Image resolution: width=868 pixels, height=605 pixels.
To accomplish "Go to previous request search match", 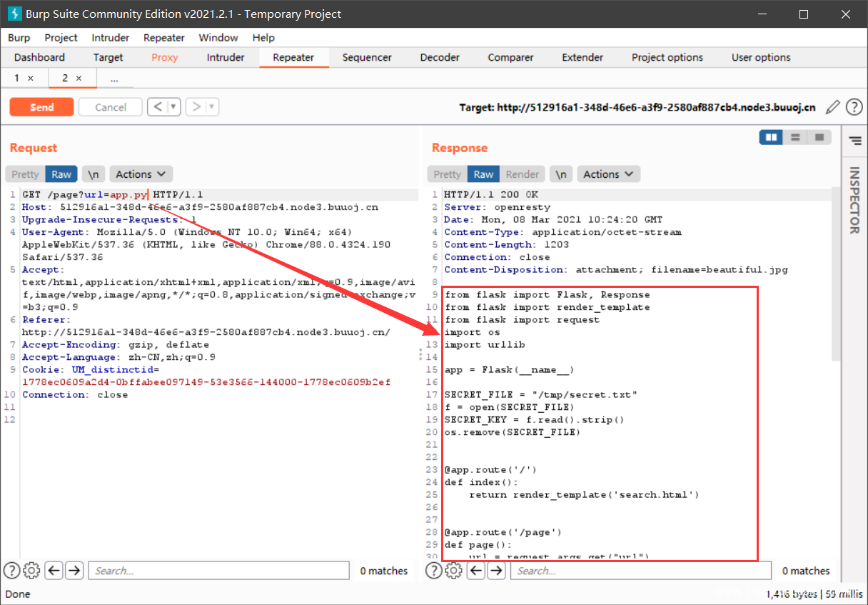I will (x=54, y=571).
